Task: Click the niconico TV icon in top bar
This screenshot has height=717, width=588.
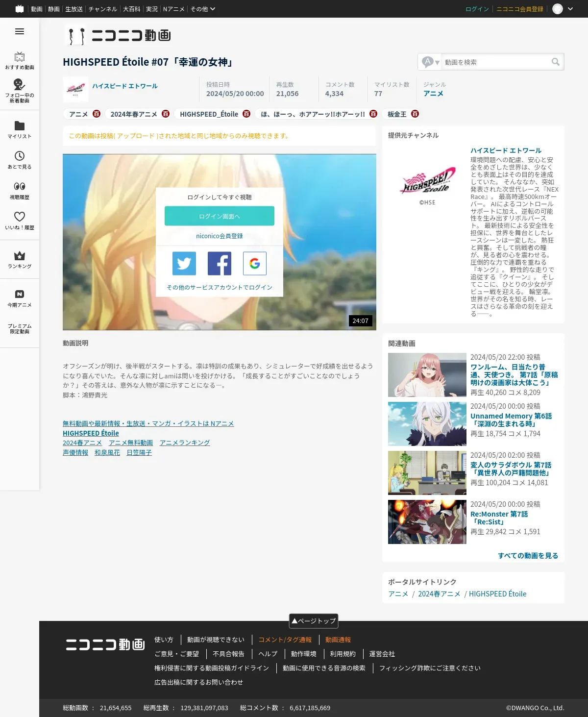Action: 20,9
